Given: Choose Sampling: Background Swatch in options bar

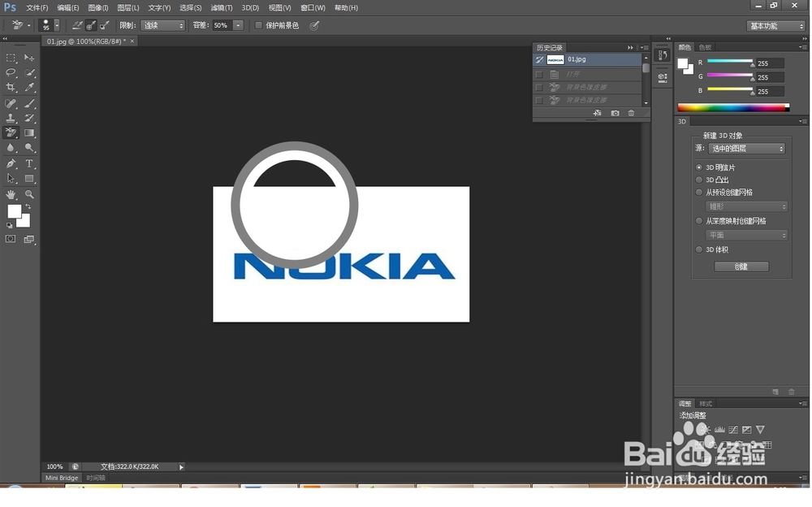Looking at the screenshot, I should (x=104, y=25).
